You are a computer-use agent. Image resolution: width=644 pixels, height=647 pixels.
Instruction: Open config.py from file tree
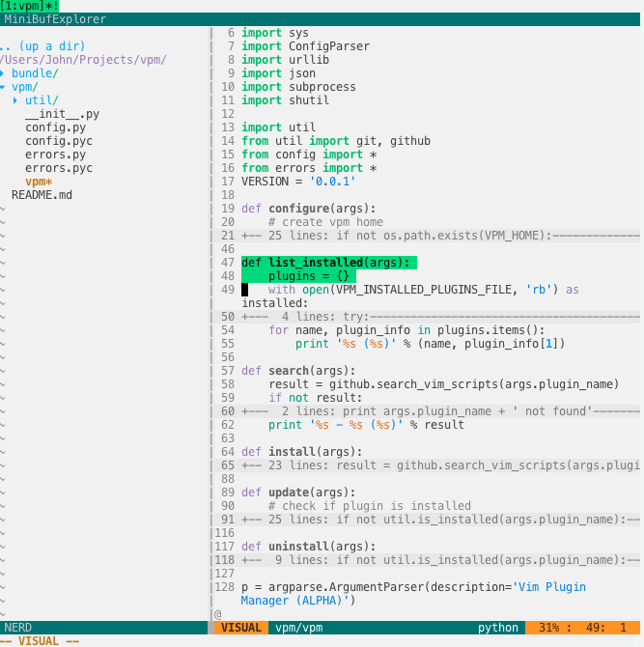click(56, 127)
